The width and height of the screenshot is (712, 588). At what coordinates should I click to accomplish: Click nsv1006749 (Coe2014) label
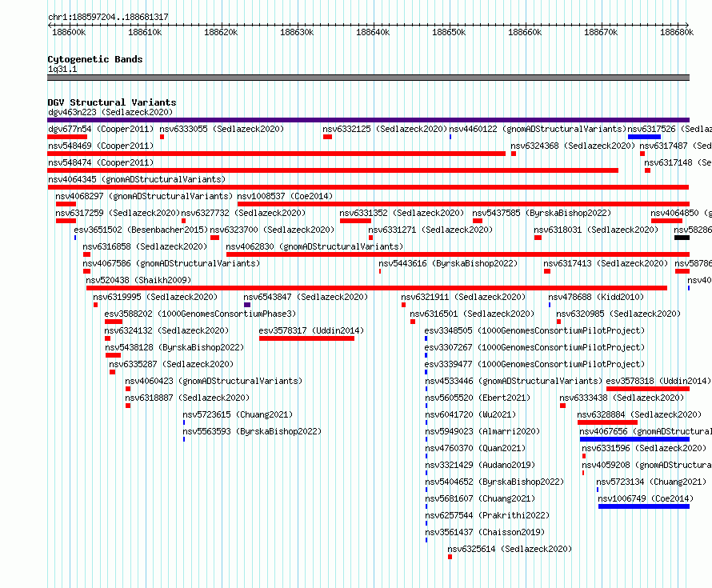646,498
